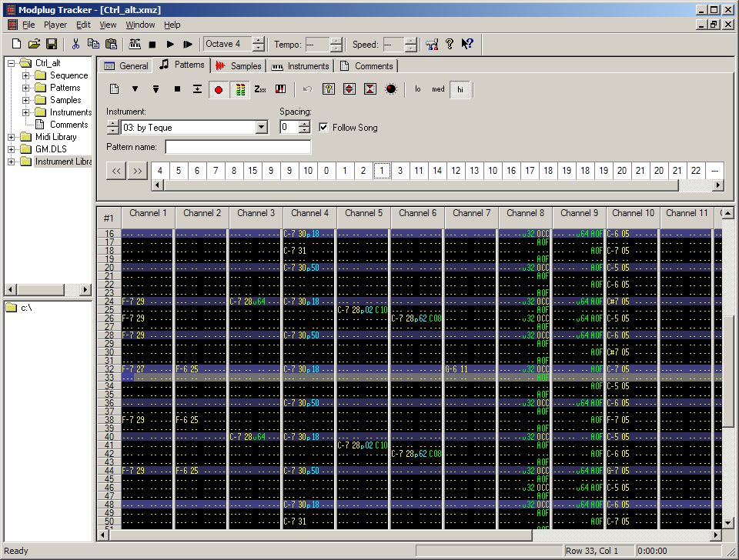Open the Player menu

point(55,25)
